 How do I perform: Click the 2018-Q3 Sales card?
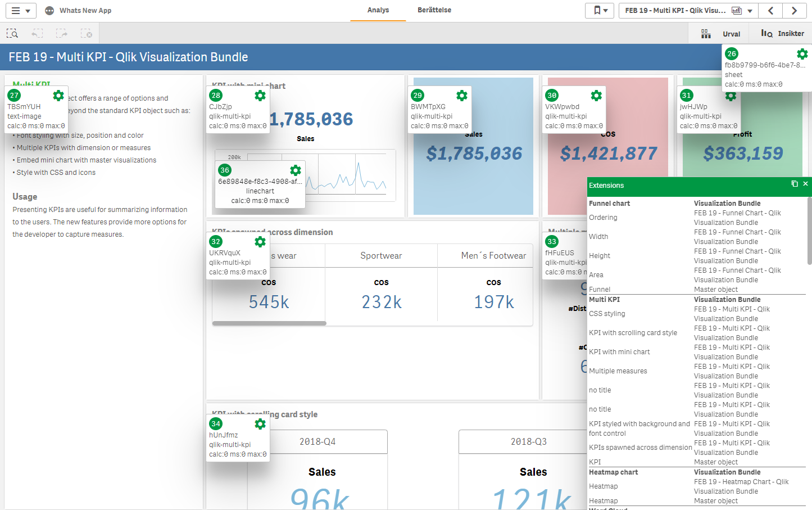click(523, 470)
